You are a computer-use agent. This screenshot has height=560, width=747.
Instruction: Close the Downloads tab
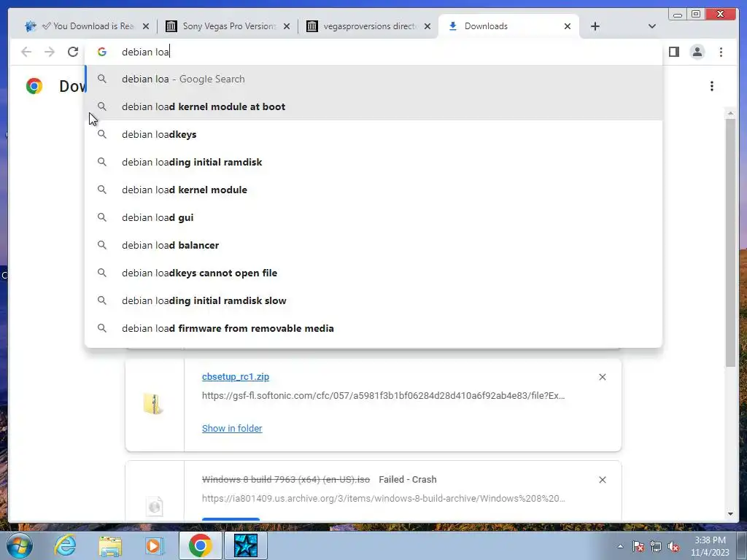coord(568,26)
